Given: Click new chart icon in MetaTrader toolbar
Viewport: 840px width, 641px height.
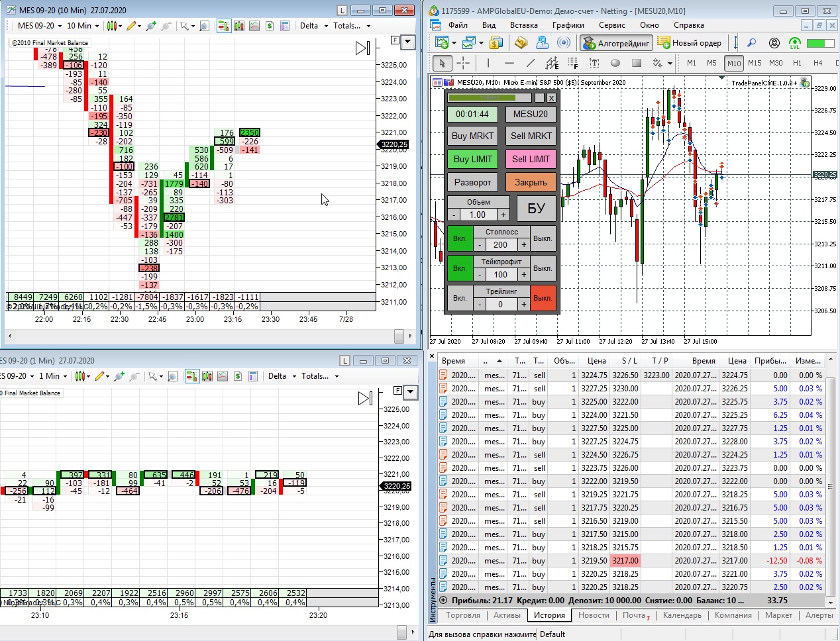Looking at the screenshot, I should pyautogui.click(x=442, y=43).
